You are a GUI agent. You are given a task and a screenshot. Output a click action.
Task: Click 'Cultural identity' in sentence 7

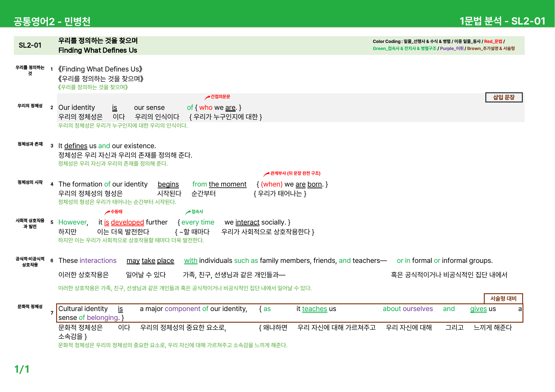[x=83, y=309]
